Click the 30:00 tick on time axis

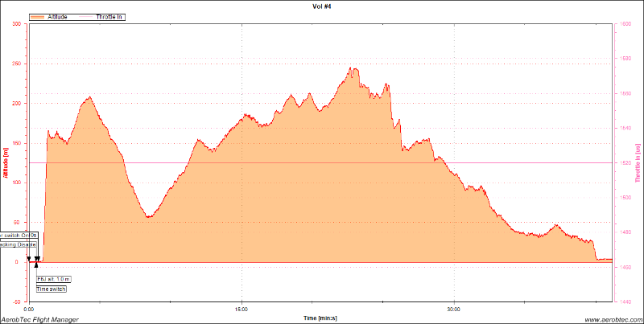pyautogui.click(x=454, y=309)
